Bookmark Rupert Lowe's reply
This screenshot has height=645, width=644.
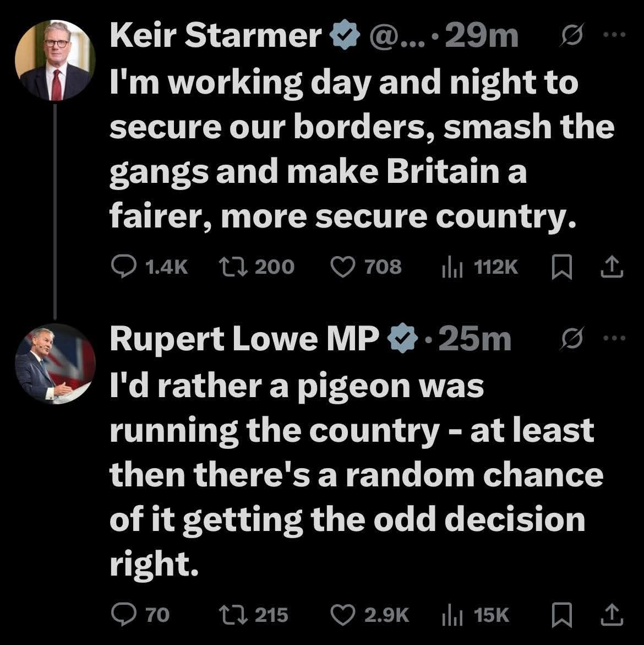(560, 614)
